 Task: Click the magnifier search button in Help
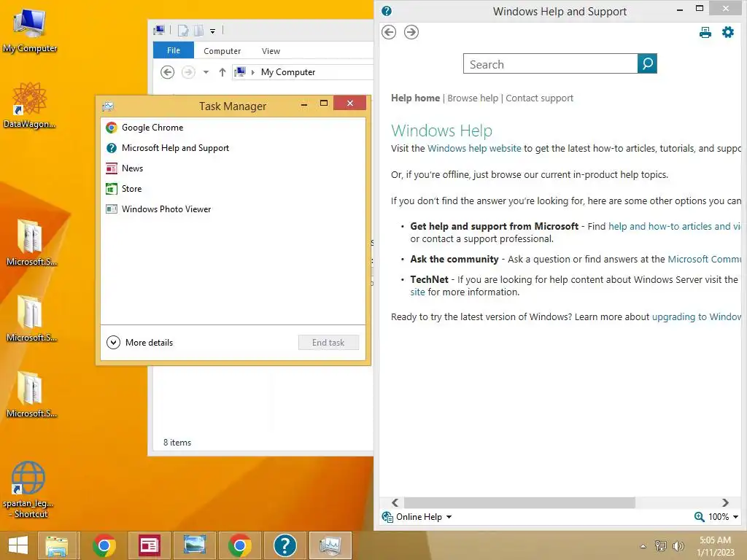pyautogui.click(x=648, y=64)
